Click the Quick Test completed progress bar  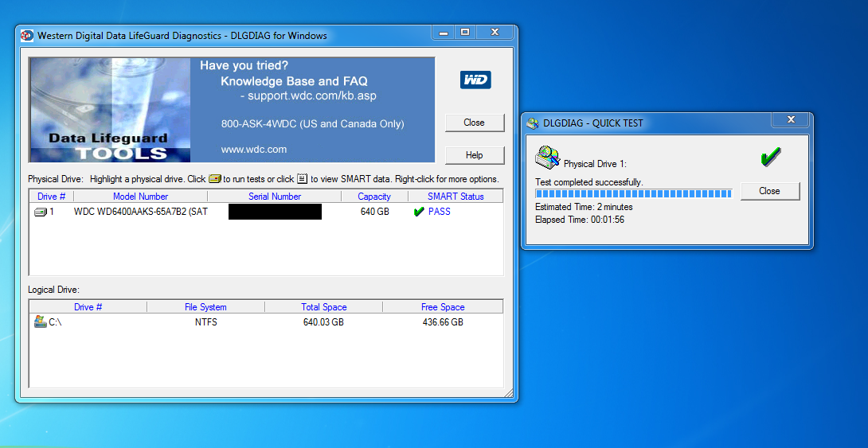(x=634, y=193)
